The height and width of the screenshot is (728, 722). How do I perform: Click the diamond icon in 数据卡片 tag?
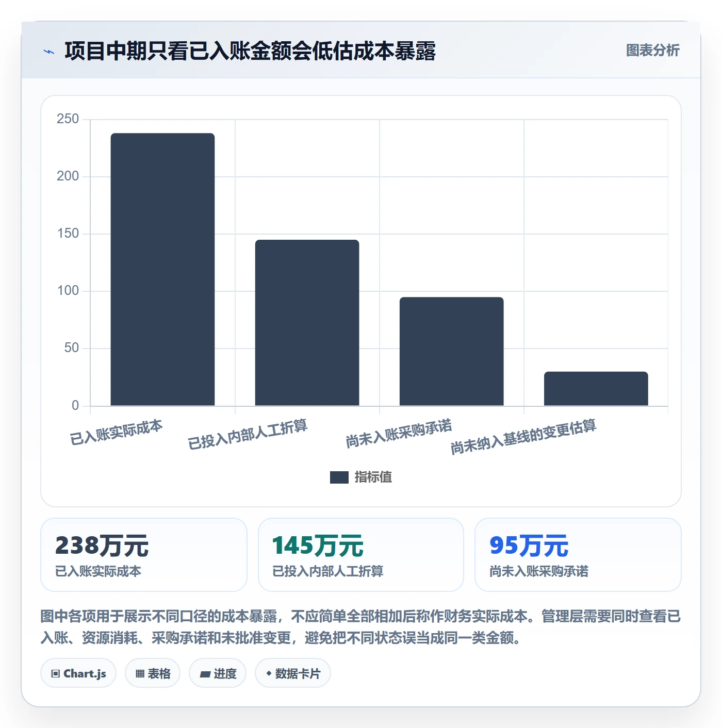coord(269,673)
